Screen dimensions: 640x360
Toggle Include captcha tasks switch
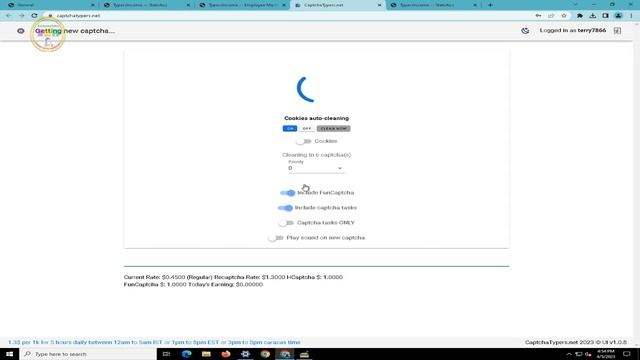285,208
